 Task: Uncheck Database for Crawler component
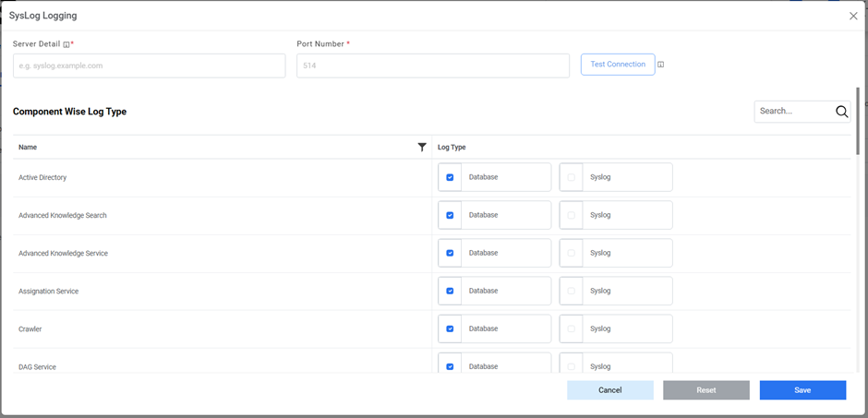click(450, 328)
